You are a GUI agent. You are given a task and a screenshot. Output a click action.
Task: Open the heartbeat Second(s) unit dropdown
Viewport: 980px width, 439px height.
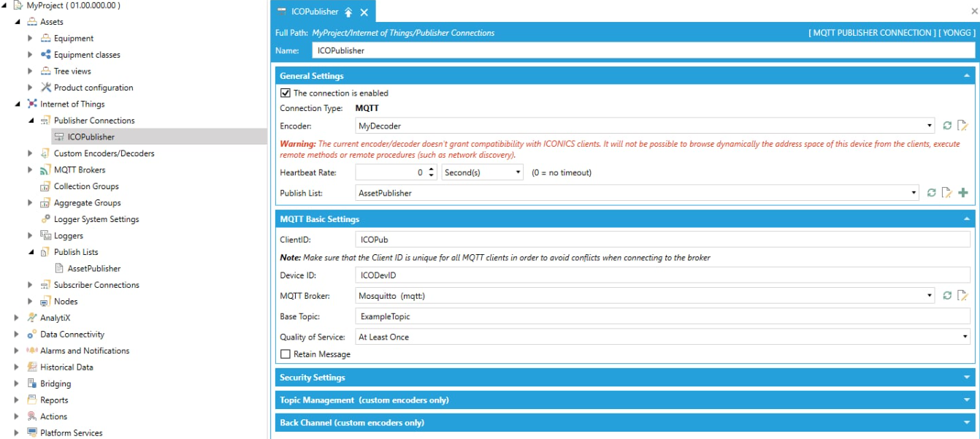point(483,173)
